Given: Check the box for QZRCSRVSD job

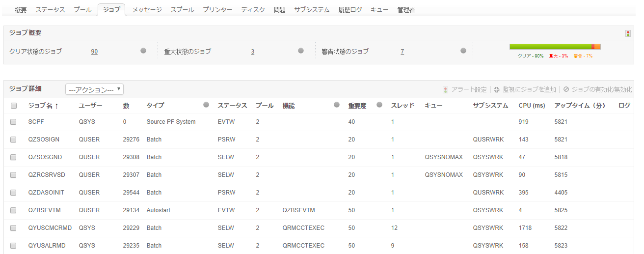Looking at the screenshot, I should click(x=14, y=175).
